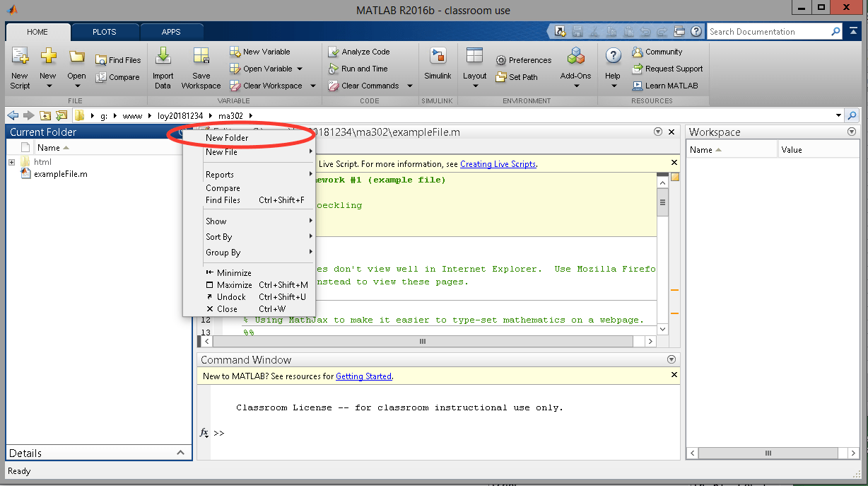Click Save Workspace icon
The height and width of the screenshot is (486, 868).
tap(201, 57)
